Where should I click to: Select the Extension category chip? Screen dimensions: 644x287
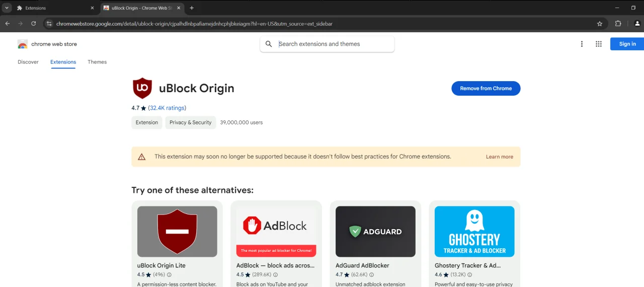coord(147,122)
